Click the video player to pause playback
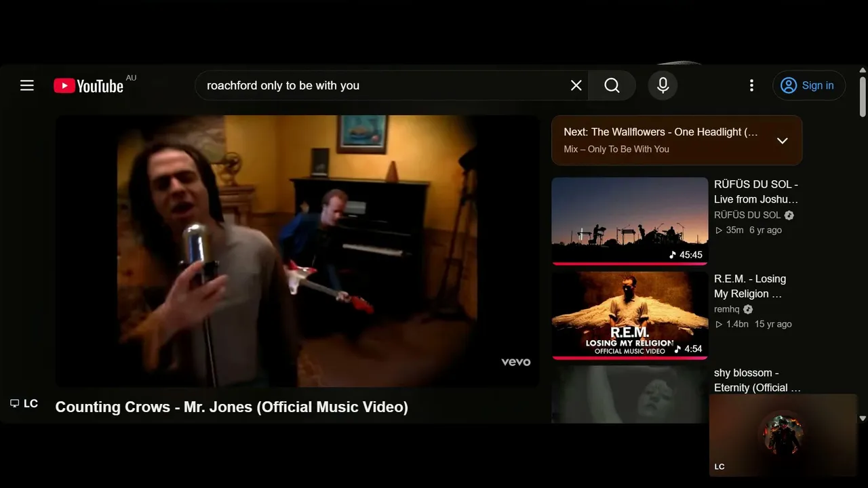The image size is (868, 488). (x=297, y=251)
